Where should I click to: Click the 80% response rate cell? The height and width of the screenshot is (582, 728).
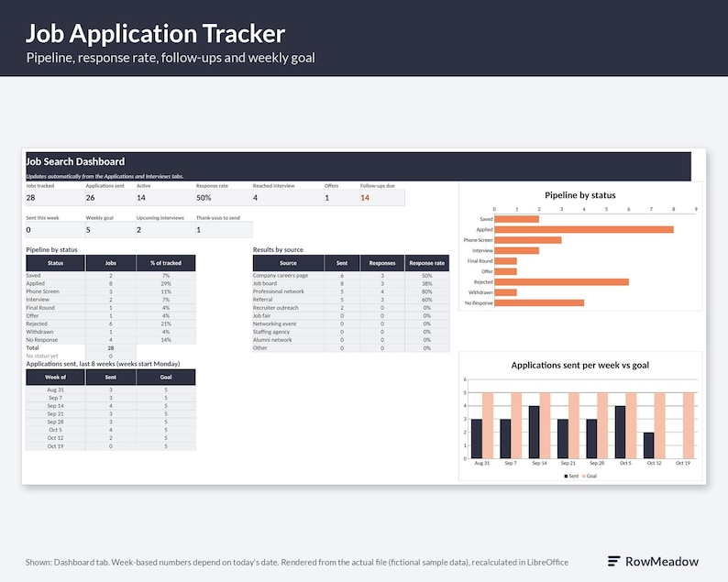426,291
